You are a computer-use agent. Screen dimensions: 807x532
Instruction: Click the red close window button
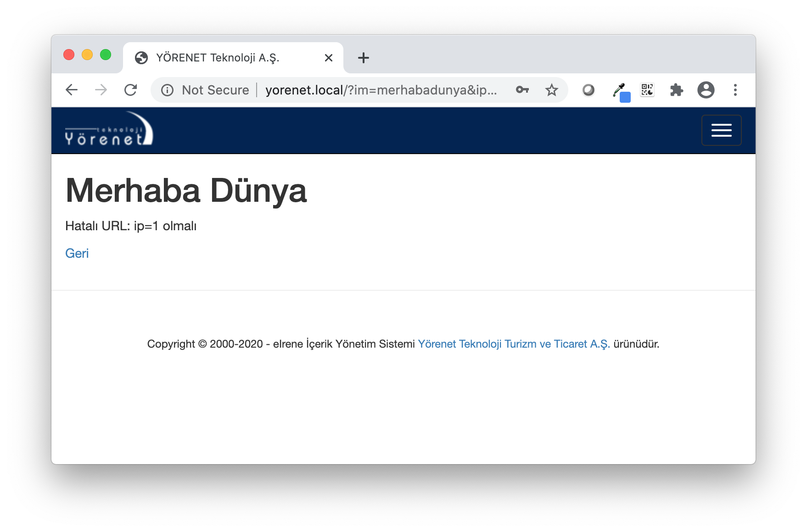[x=69, y=55]
